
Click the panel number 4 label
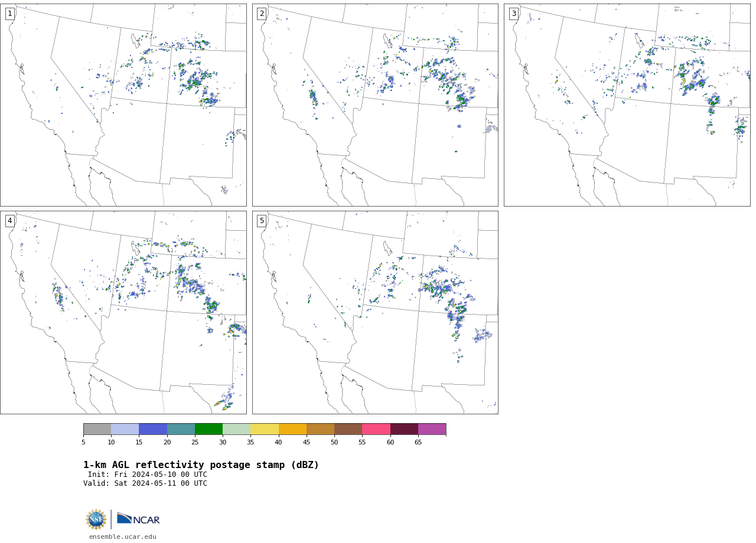(10, 221)
